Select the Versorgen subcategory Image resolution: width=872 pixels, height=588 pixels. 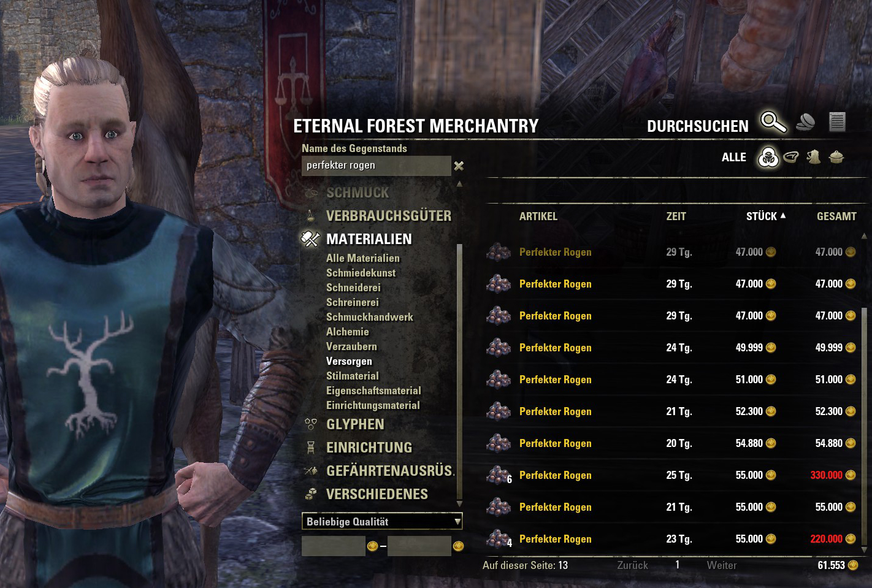tap(349, 361)
